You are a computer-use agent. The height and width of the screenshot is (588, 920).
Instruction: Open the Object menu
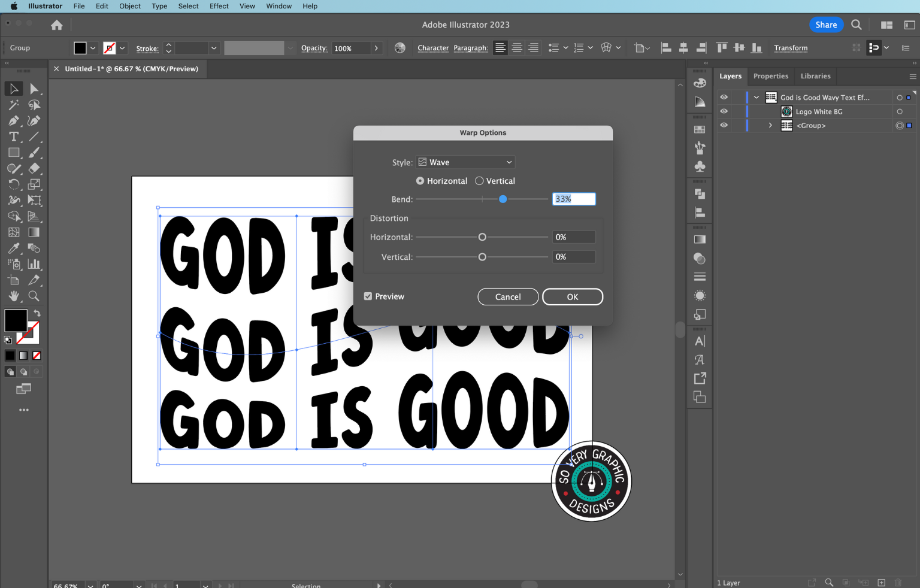(130, 6)
